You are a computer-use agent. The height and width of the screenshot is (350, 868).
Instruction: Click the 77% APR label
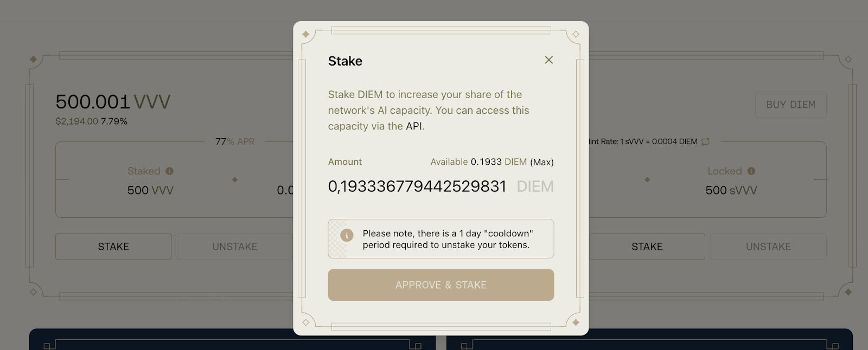point(235,141)
